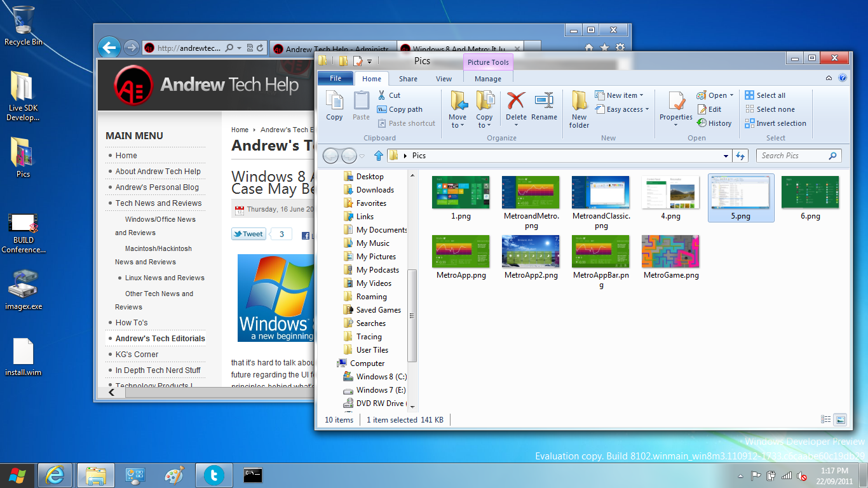Screen dimensions: 868x488
Task: Click the Tweet button on the webpage
Action: [248, 234]
